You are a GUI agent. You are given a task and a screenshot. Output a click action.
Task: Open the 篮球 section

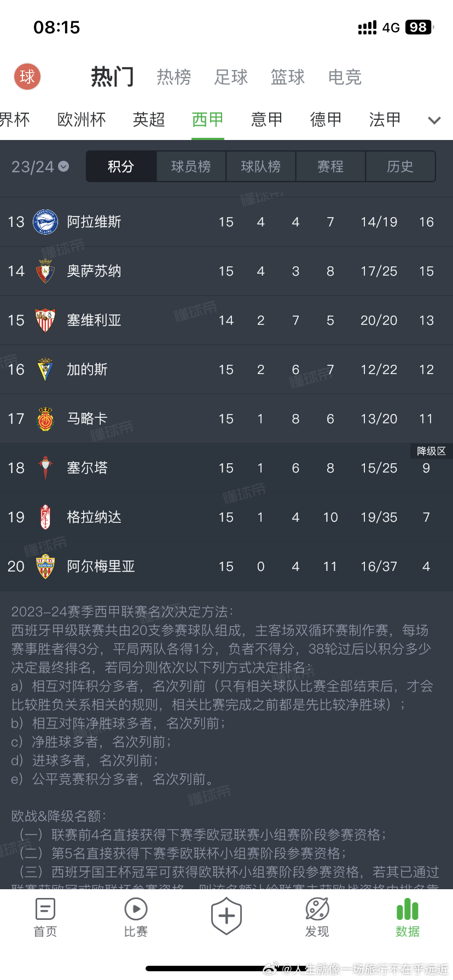point(287,77)
